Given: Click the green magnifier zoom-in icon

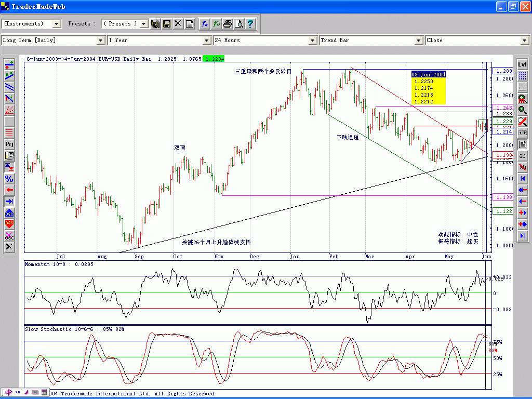Looking at the screenshot, I should [523, 110].
